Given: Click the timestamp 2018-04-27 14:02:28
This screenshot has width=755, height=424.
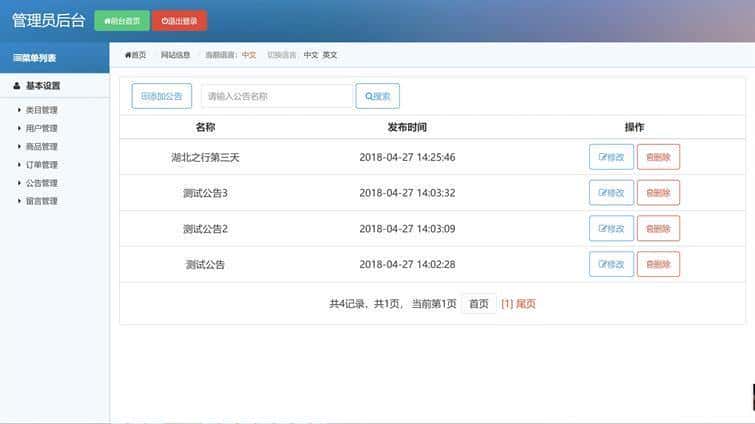Looking at the screenshot, I should point(407,264).
